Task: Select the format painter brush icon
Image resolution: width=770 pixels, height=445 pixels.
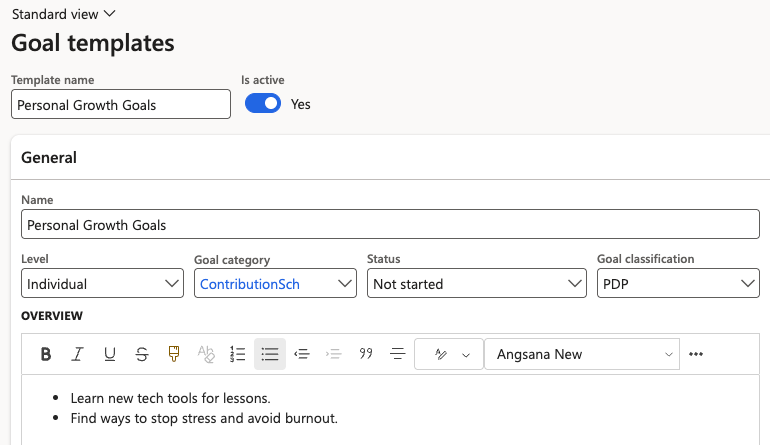Action: [174, 354]
